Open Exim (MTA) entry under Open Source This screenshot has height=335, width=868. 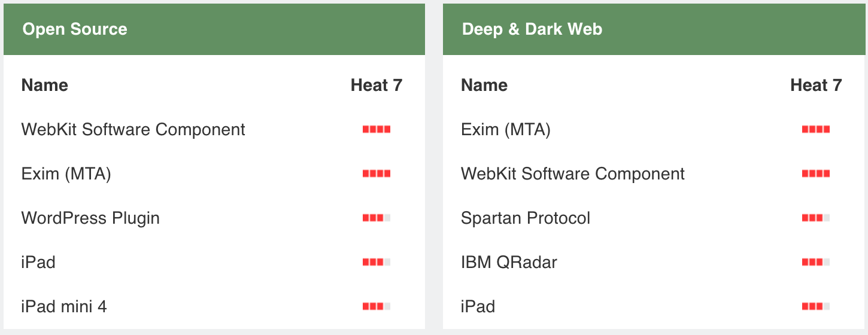66,174
